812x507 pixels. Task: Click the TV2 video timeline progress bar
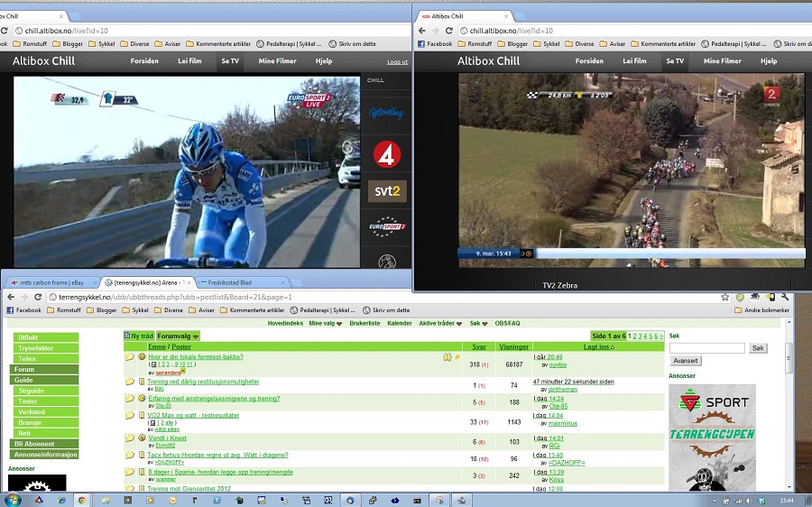(669, 253)
